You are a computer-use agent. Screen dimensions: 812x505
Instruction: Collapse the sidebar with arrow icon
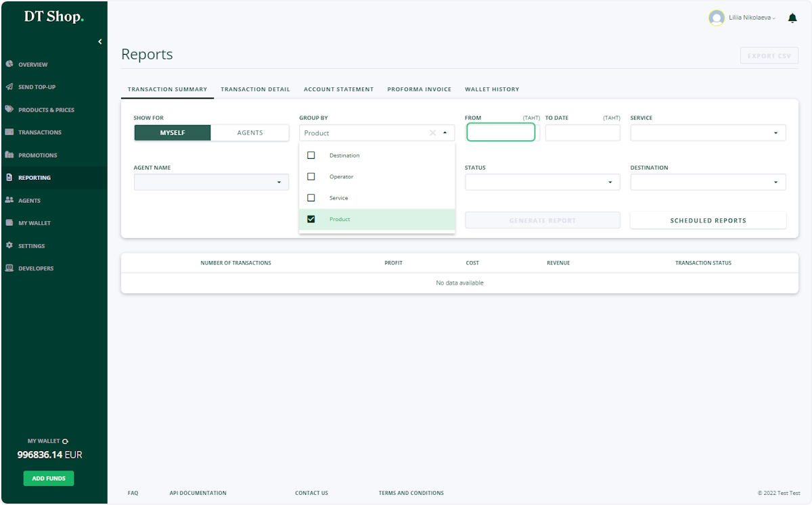pos(100,42)
